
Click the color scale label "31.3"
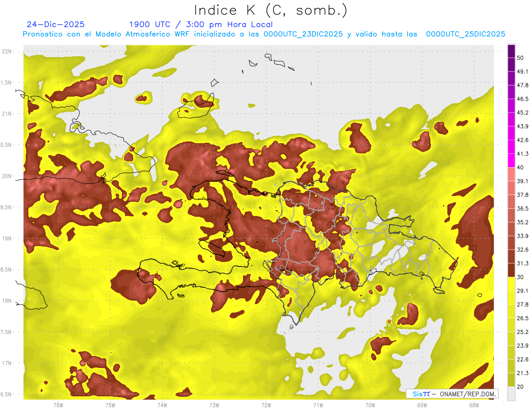click(523, 263)
